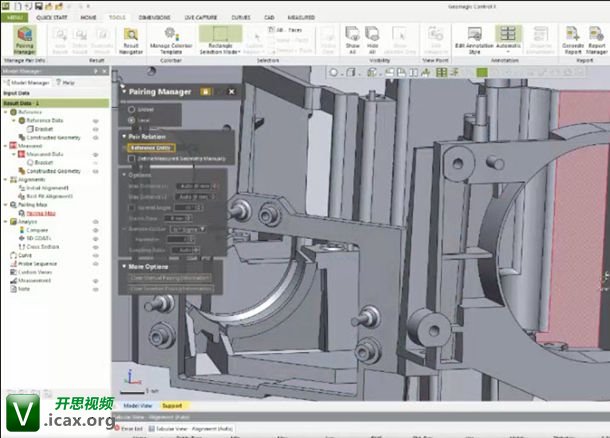Open the Result Navigator tool
This screenshot has width=610, height=438.
[x=131, y=41]
